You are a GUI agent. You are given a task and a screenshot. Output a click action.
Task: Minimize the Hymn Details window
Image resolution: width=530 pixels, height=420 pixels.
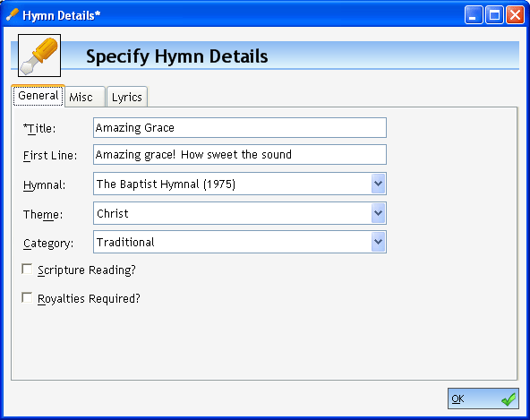(x=474, y=15)
